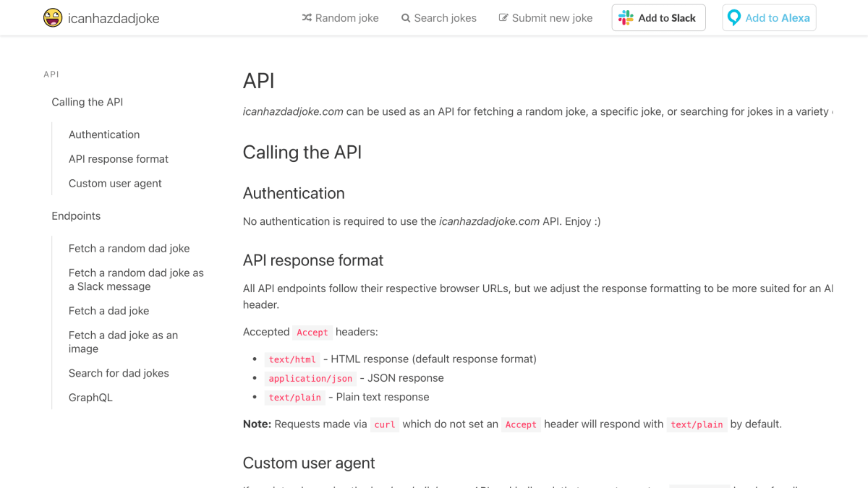Select Custom user agent in sidebar

(x=115, y=184)
